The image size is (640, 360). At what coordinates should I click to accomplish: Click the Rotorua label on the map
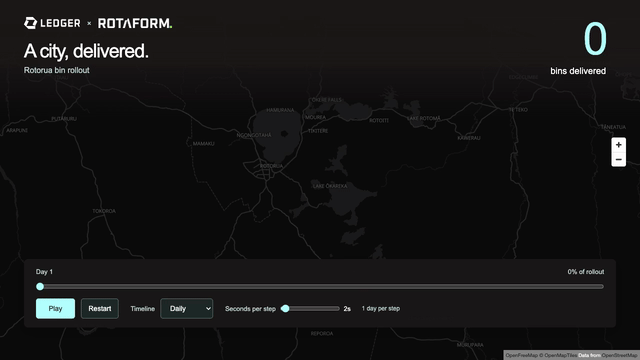271,166
